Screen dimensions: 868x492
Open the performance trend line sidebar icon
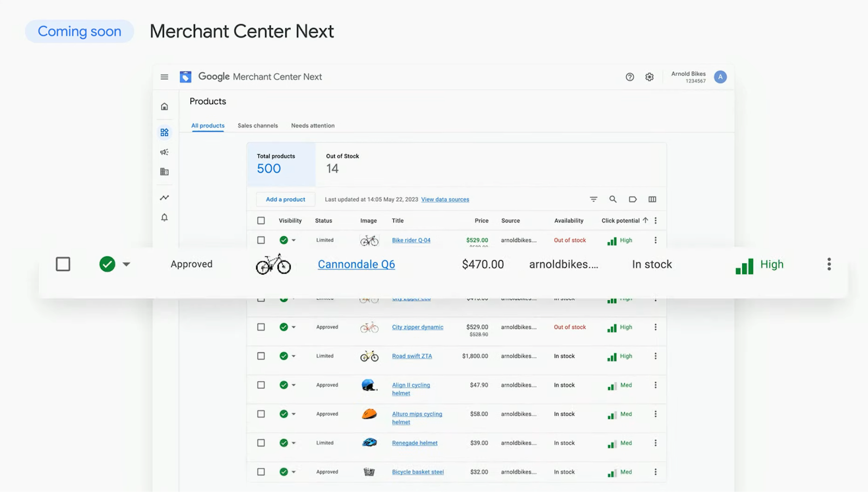coord(164,198)
